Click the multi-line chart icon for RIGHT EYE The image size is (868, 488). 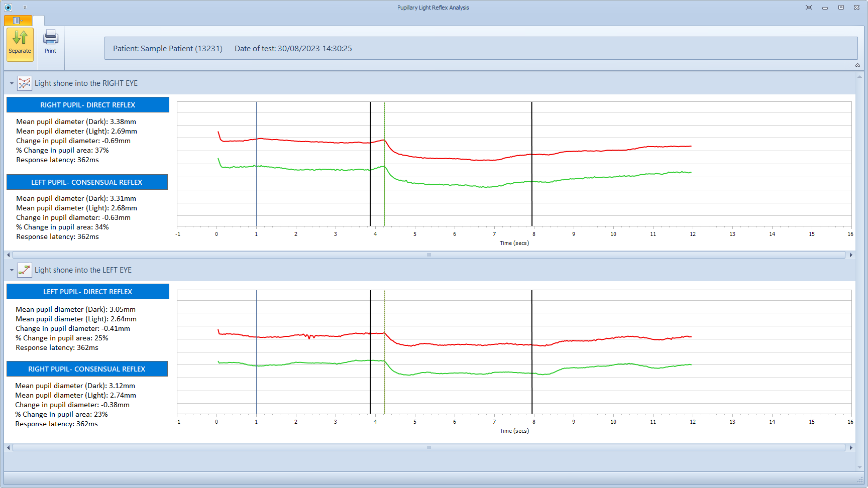click(24, 83)
